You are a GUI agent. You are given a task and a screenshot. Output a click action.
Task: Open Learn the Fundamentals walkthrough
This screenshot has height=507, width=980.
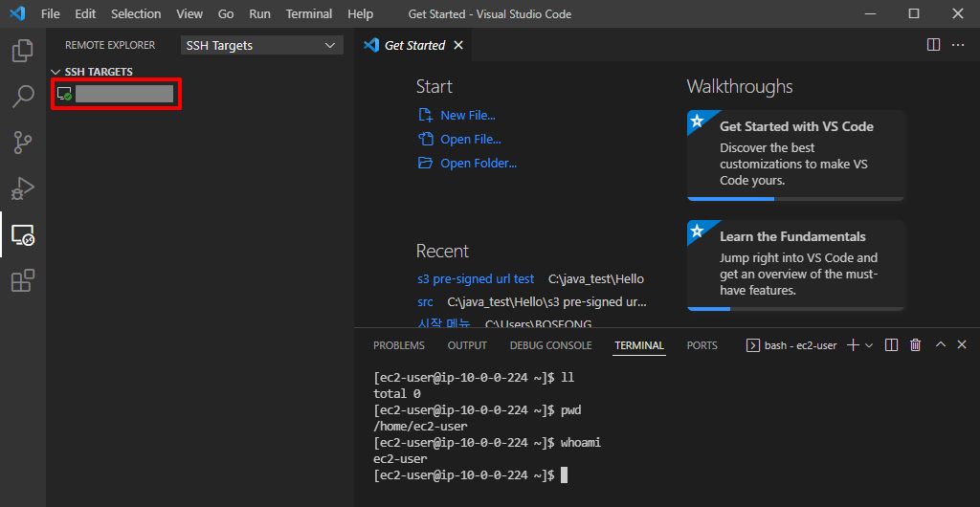[x=795, y=265]
